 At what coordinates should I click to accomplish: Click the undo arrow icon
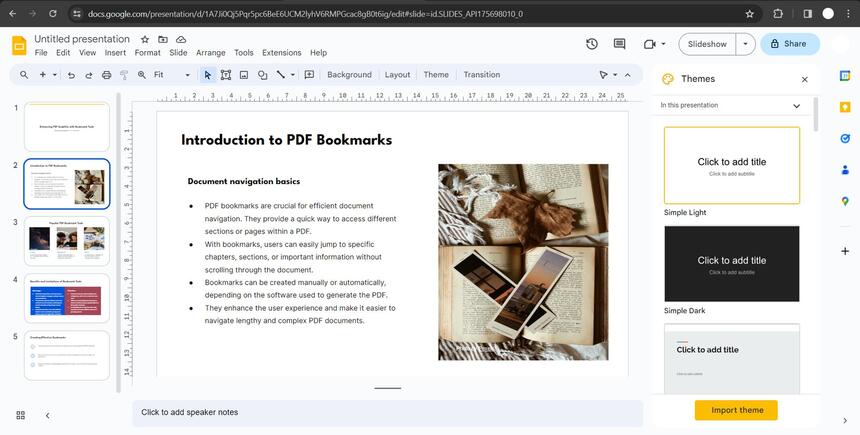pyautogui.click(x=71, y=75)
